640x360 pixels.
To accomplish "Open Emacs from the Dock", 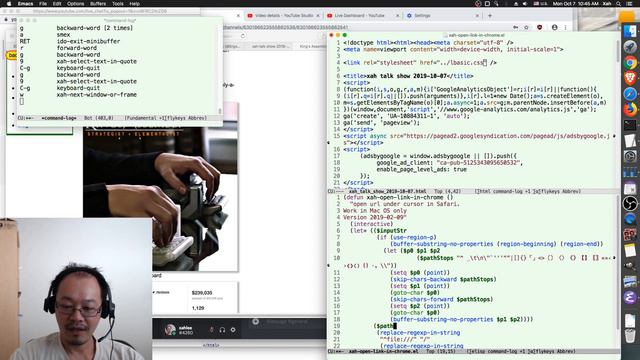I will (630, 298).
